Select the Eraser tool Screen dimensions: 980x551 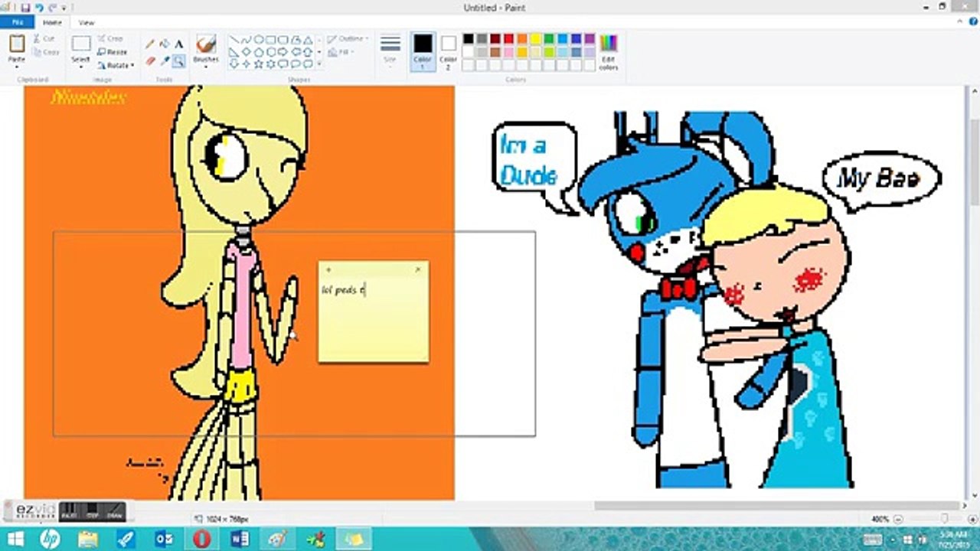click(x=150, y=60)
